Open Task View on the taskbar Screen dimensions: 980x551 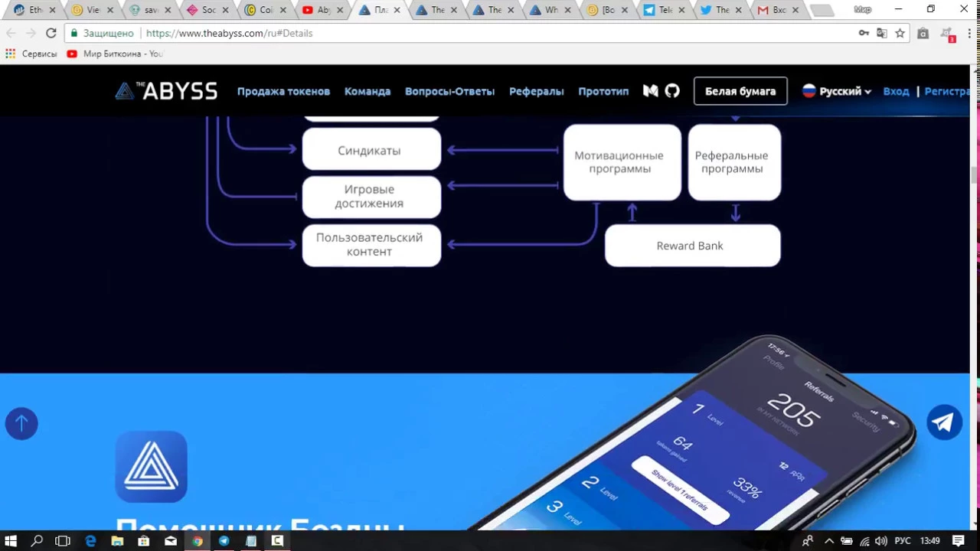pos(63,541)
